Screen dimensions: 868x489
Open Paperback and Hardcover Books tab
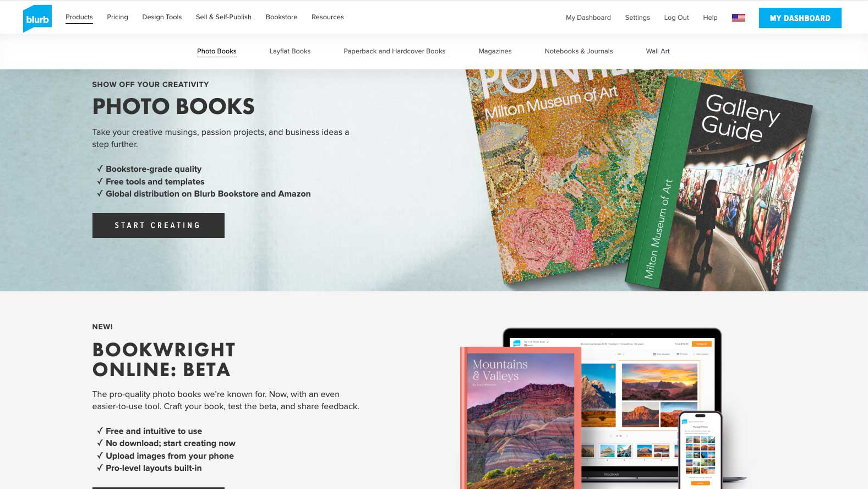pos(395,51)
